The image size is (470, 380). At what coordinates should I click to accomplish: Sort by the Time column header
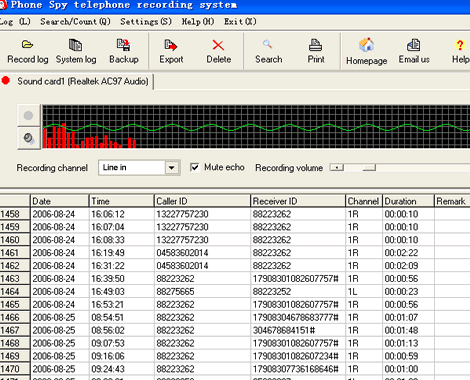coord(122,201)
